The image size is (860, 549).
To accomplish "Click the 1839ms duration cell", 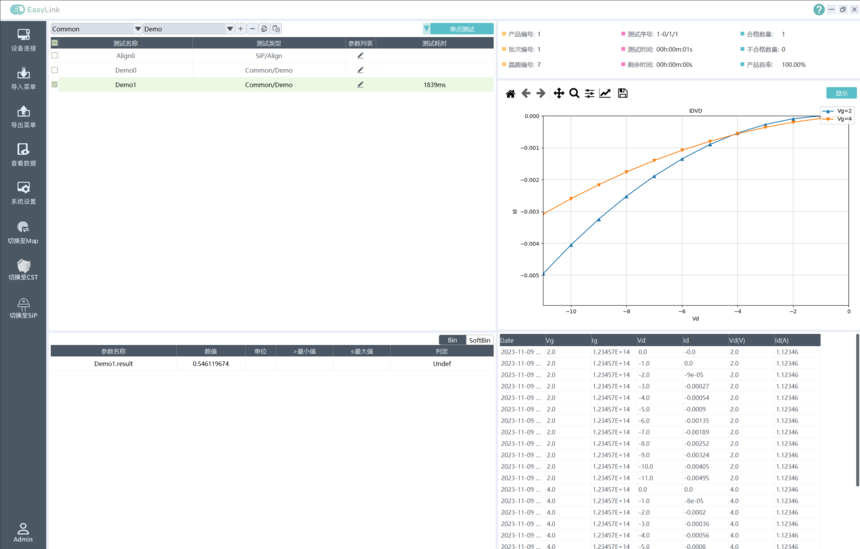I will tap(434, 84).
